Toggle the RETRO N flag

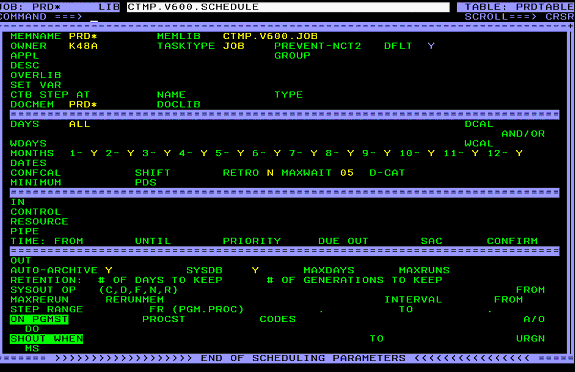(x=270, y=173)
